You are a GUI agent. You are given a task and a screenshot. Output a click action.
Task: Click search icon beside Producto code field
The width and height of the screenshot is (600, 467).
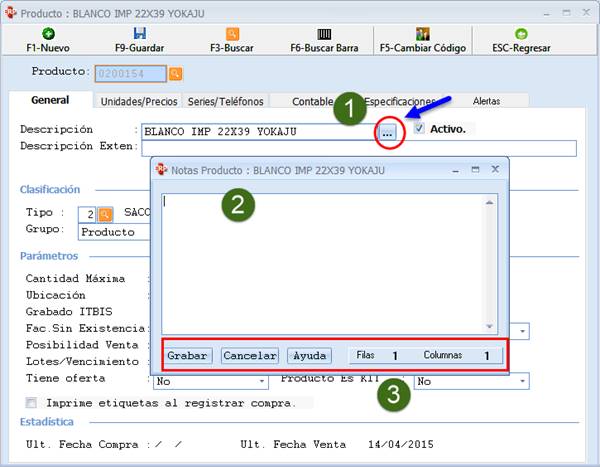(175, 73)
